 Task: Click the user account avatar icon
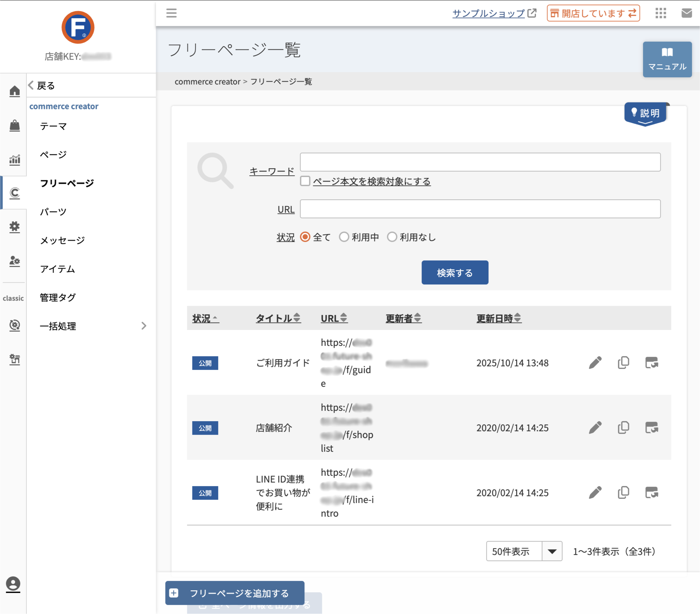click(x=13, y=584)
